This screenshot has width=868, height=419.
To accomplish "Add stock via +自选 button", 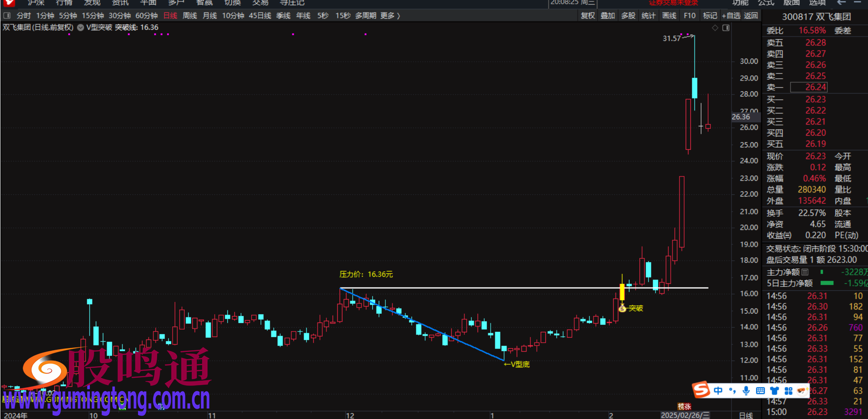I will pos(731,15).
